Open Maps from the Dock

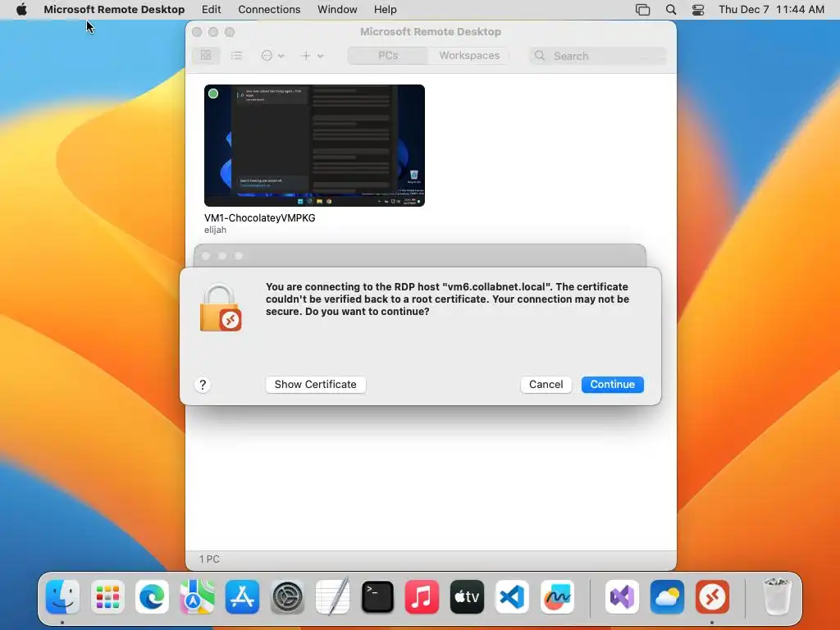(197, 596)
